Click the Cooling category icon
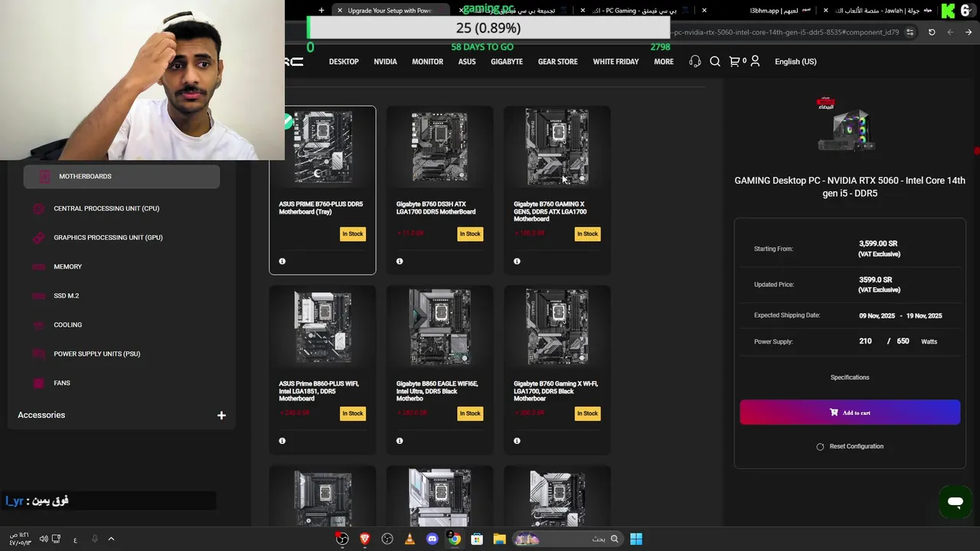 tap(38, 325)
